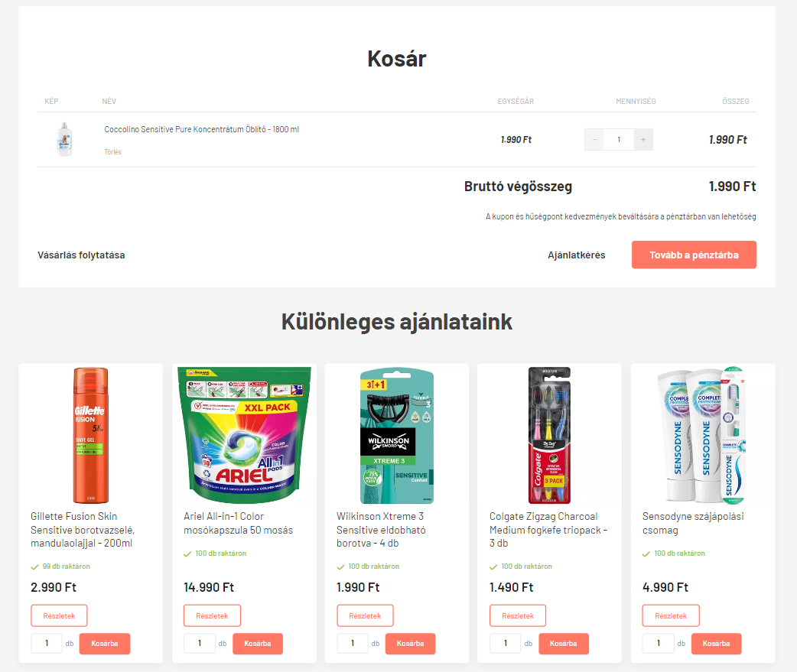Proceed with Tovább a pénztárba button

tap(694, 255)
